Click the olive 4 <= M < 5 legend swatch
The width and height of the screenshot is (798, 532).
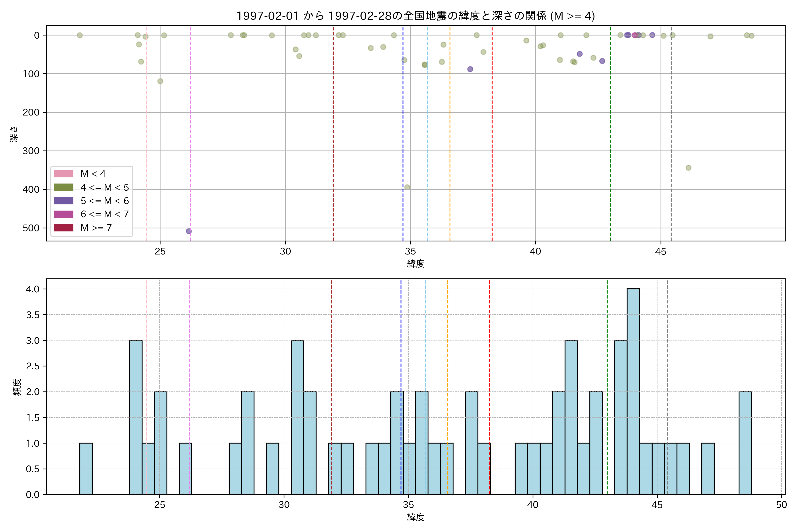tap(63, 187)
